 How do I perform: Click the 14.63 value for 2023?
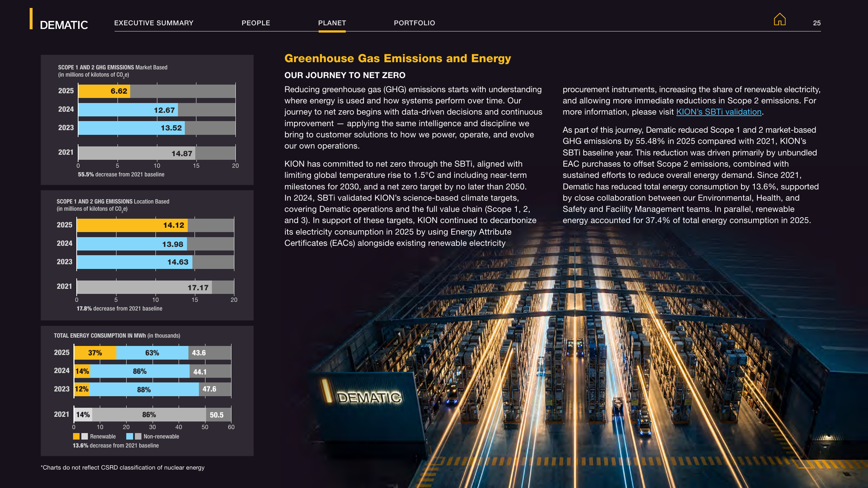point(178,262)
